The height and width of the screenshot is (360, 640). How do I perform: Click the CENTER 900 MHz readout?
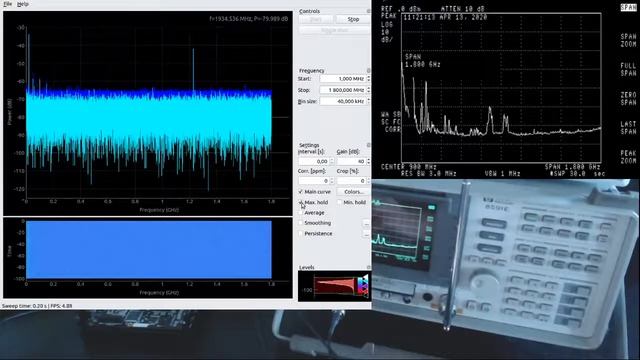click(409, 167)
